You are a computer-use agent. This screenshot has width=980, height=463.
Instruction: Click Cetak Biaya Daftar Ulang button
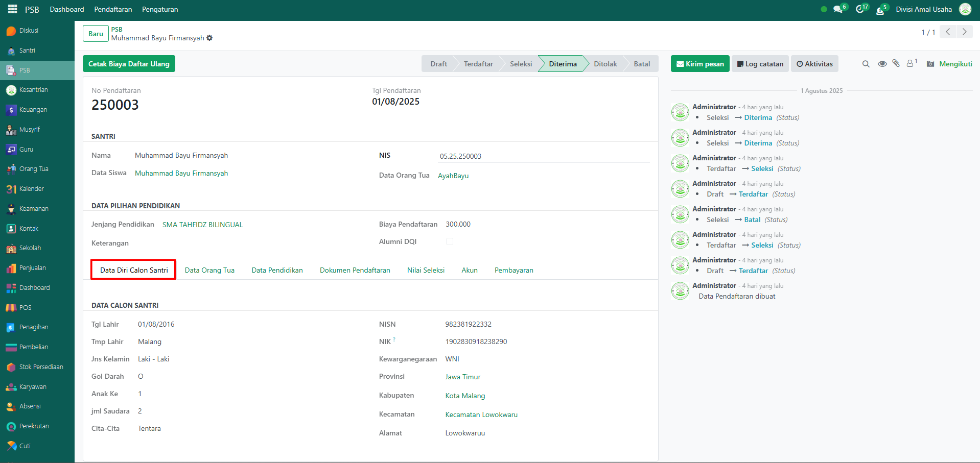(129, 64)
